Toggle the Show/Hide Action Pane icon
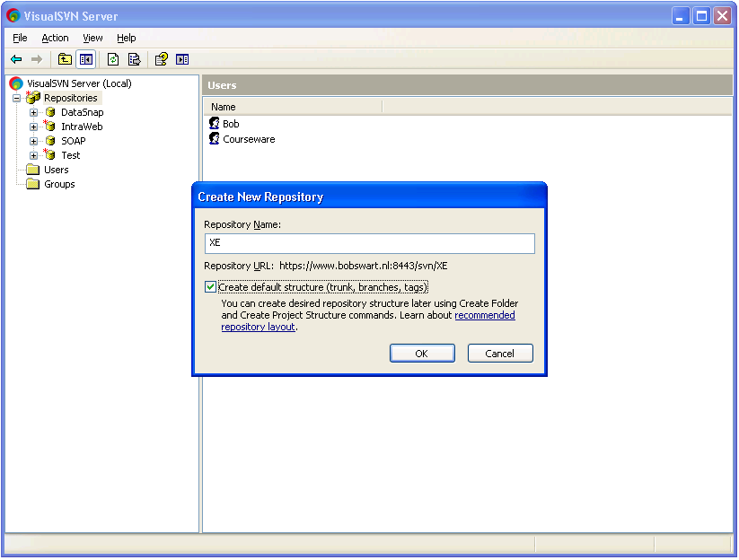The height and width of the screenshot is (560, 739). coord(182,59)
